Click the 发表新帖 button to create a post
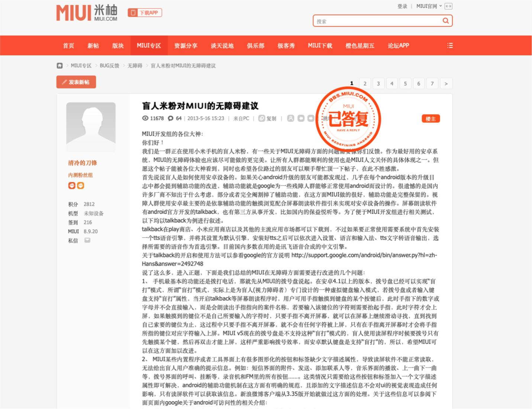532x409 pixels. [x=76, y=82]
